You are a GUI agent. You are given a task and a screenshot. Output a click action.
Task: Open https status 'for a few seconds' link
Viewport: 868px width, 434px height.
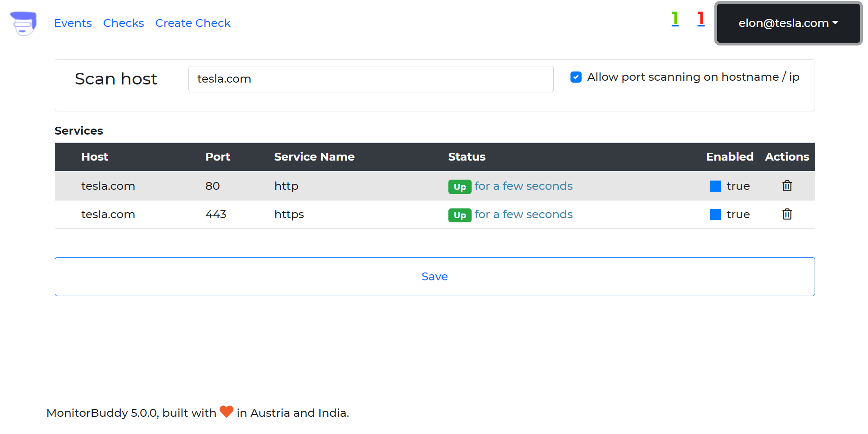pos(524,214)
